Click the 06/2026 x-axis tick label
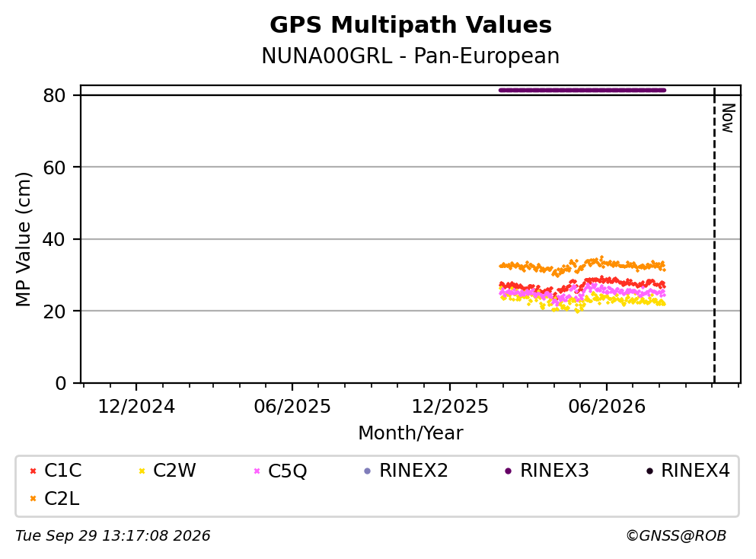Screen dimensions: 756x559 [x=607, y=407]
